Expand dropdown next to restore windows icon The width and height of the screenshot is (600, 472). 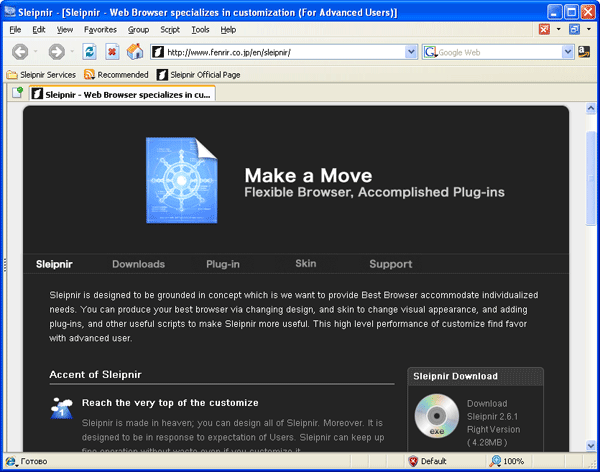(589, 29)
